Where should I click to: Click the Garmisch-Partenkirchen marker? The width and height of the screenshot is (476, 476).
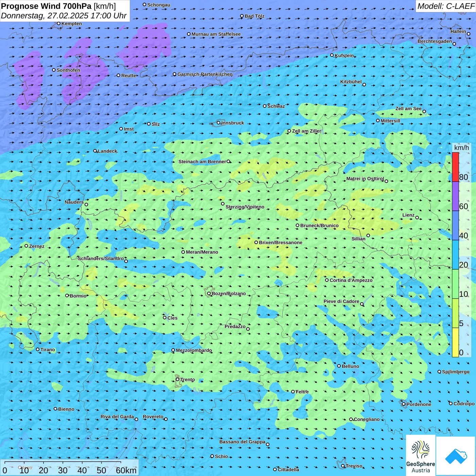(x=174, y=74)
